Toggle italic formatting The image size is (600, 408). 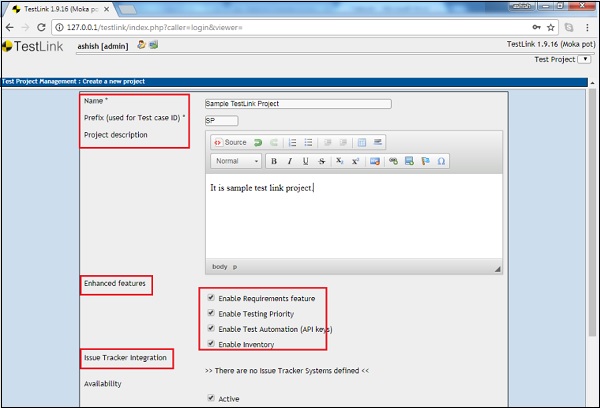[x=290, y=161]
